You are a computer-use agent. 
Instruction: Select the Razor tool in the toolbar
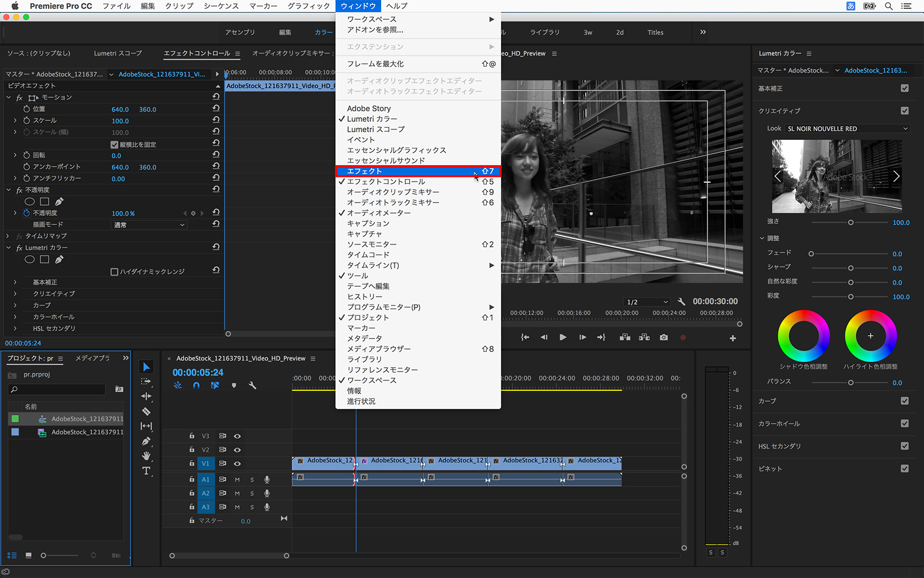point(146,411)
